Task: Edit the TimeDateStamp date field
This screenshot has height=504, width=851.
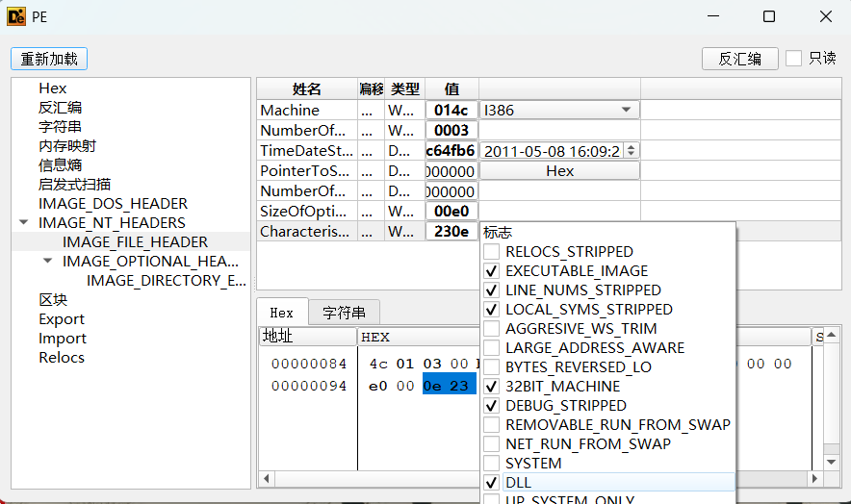Action: tap(552, 151)
